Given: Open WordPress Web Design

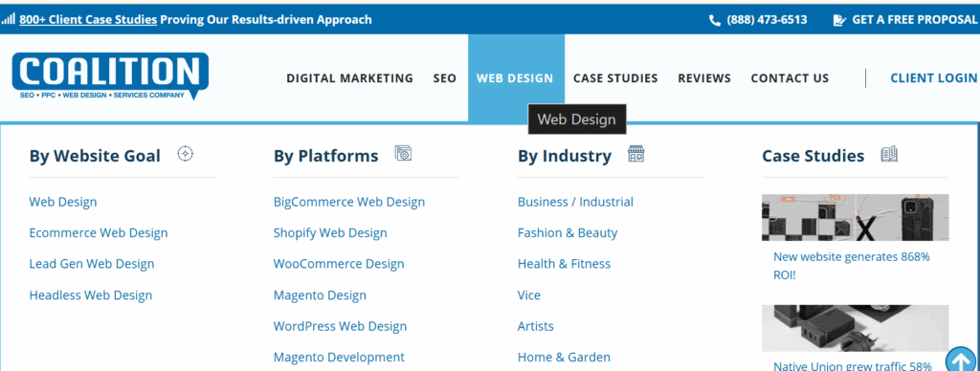Looking at the screenshot, I should (340, 327).
